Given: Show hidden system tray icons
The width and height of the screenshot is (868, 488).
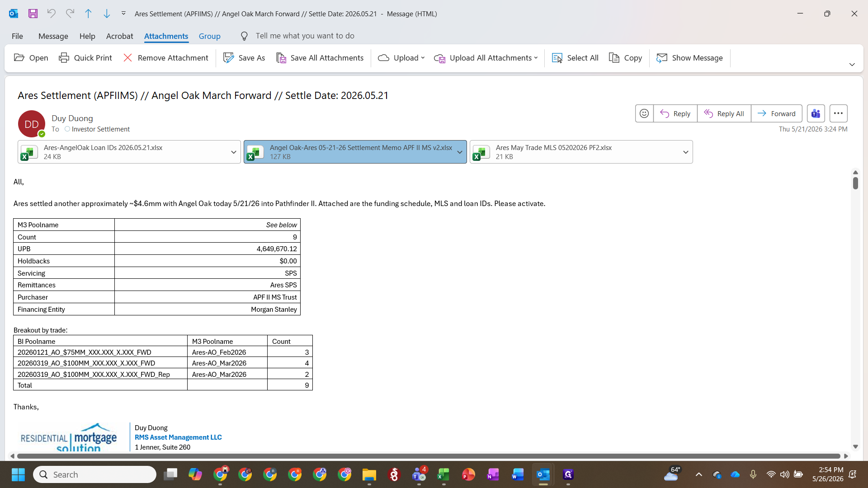Looking at the screenshot, I should pyautogui.click(x=699, y=474).
